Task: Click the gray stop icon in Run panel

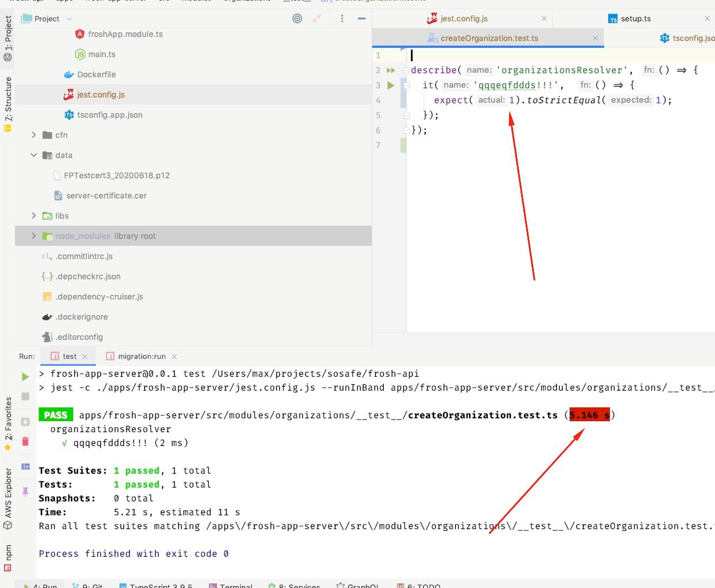Action: point(25,396)
